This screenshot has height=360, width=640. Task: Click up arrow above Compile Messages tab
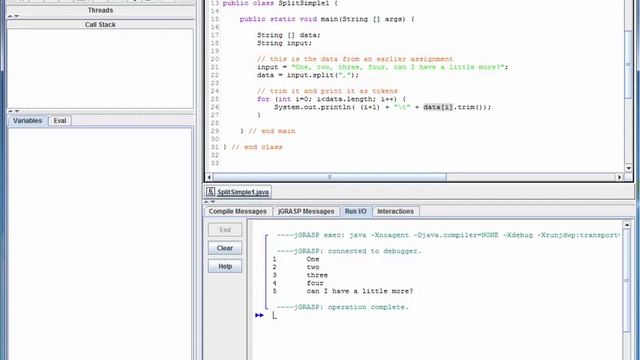(206, 202)
